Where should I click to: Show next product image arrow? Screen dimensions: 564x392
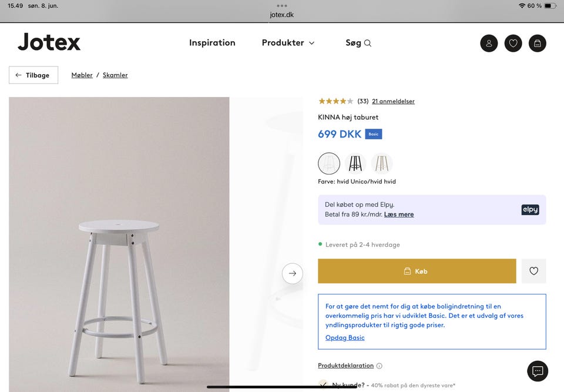pyautogui.click(x=292, y=273)
